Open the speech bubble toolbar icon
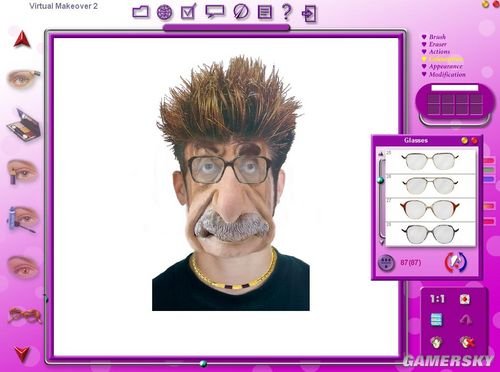Screen dimensions: 500x372 [214, 12]
